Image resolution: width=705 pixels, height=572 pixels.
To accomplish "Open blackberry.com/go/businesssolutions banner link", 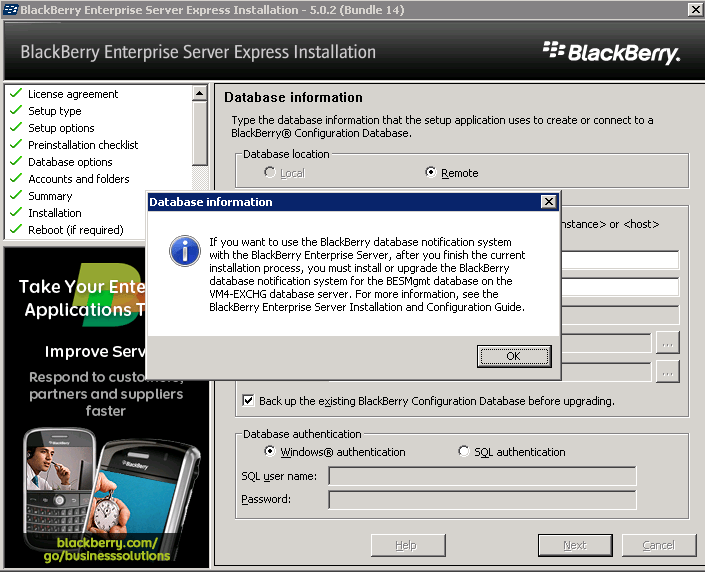I will [x=107, y=547].
